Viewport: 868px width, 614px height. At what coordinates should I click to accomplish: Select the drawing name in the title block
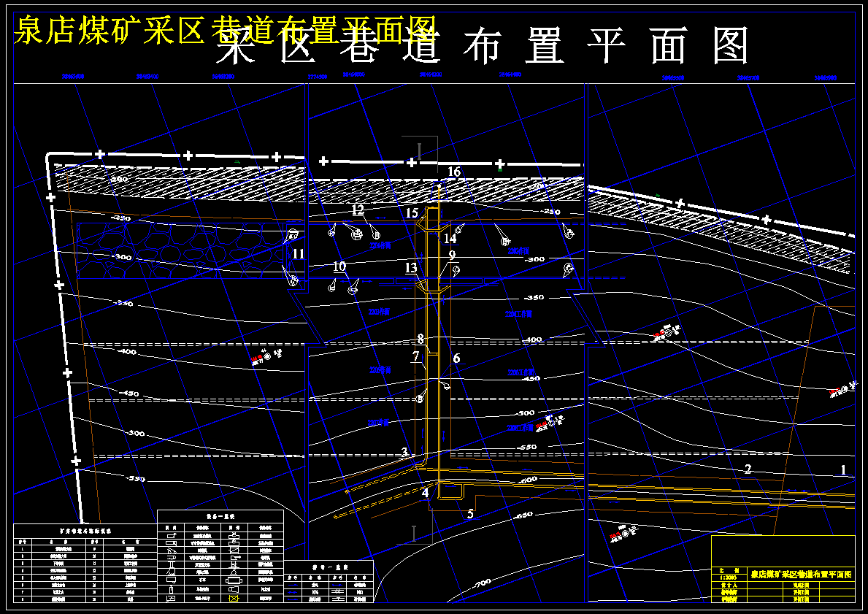coord(801,574)
